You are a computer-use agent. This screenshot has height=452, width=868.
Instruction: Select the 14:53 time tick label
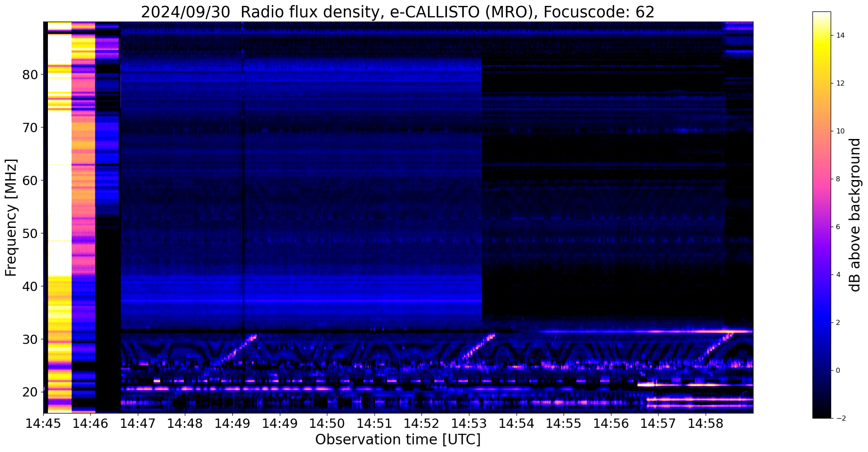click(x=469, y=423)
